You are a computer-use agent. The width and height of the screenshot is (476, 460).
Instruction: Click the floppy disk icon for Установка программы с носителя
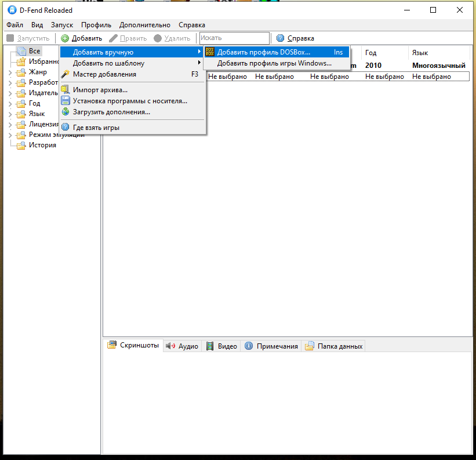(x=66, y=101)
